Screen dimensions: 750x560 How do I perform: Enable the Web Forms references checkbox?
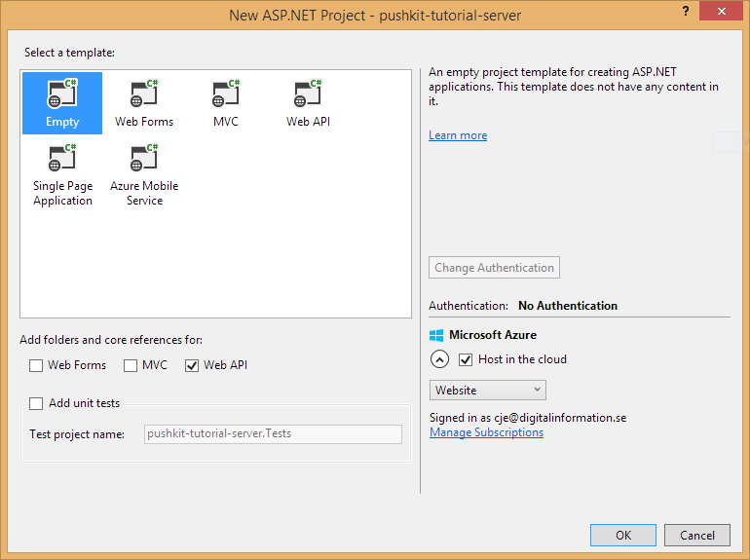tap(36, 366)
